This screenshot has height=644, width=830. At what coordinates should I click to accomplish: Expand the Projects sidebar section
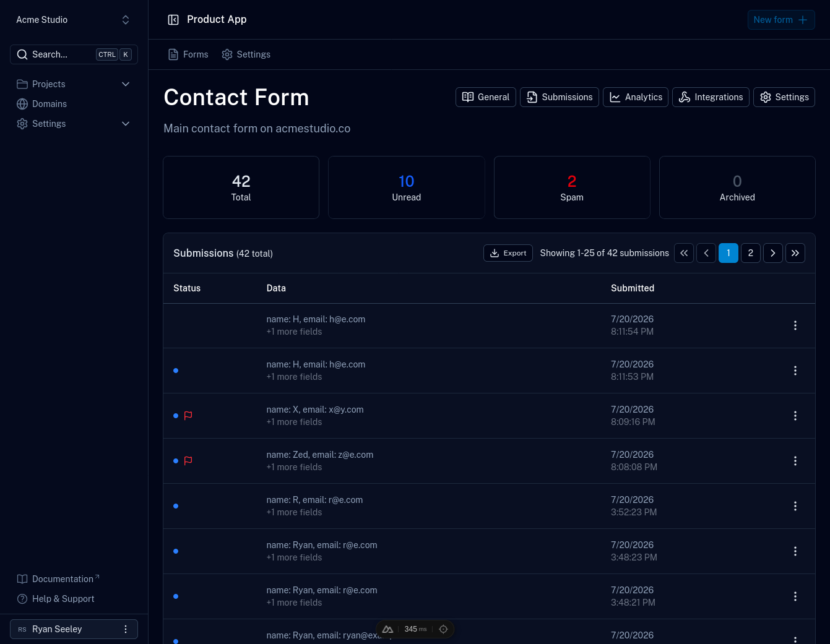[x=74, y=84]
